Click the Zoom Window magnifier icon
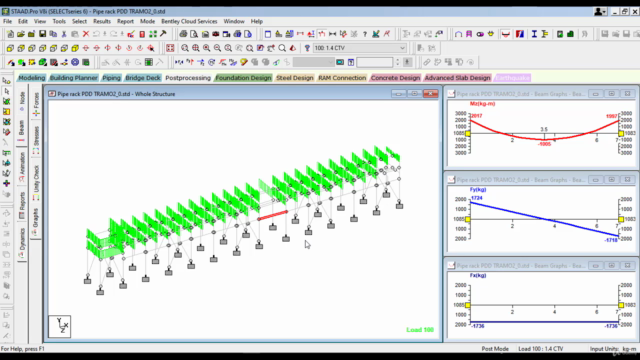The width and height of the screenshot is (640, 360). tap(185, 48)
